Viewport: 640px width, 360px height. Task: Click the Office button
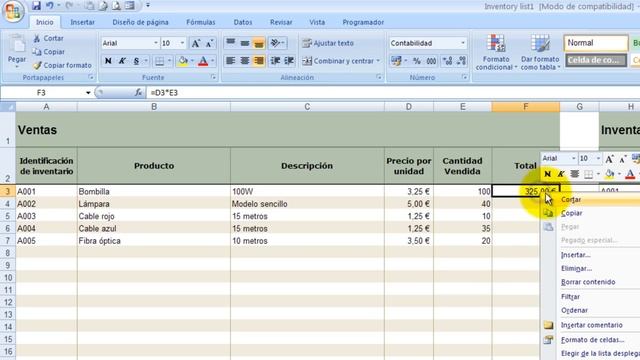point(13,11)
